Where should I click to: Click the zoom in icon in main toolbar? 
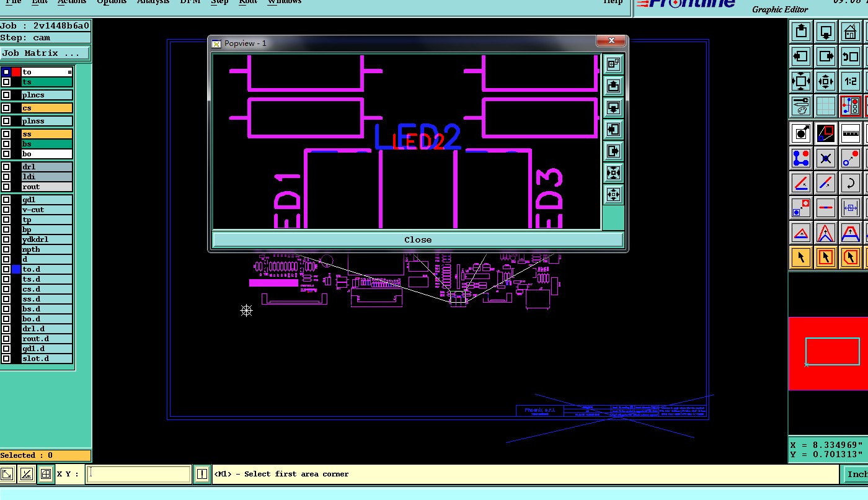tap(800, 81)
